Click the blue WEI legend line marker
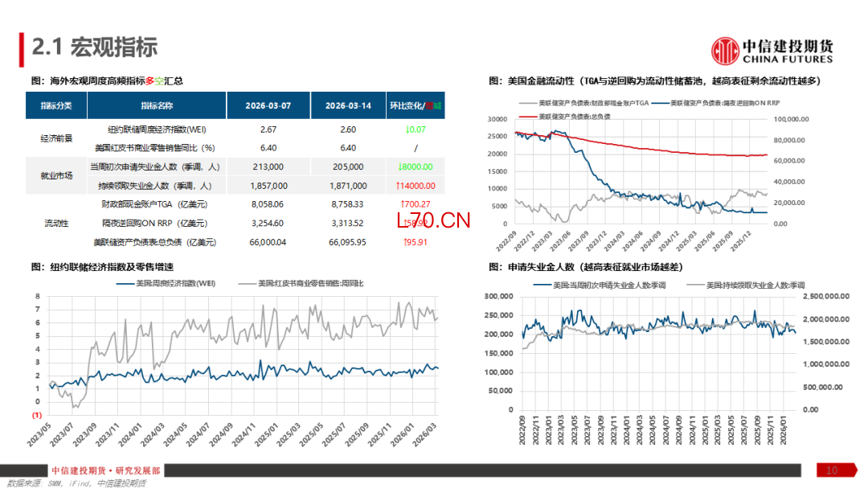Image resolution: width=868 pixels, height=489 pixels. [125, 284]
